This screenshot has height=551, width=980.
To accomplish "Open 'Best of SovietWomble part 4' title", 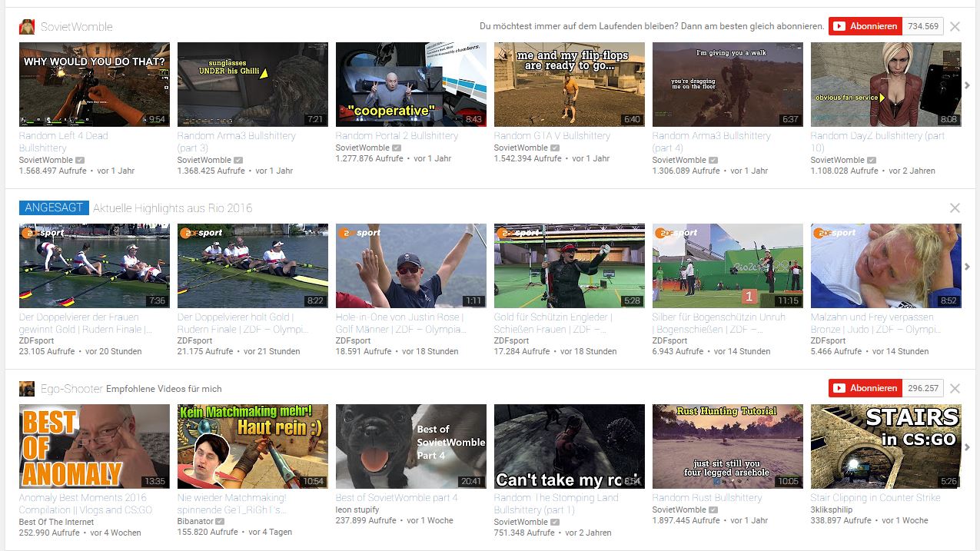I will coord(397,498).
